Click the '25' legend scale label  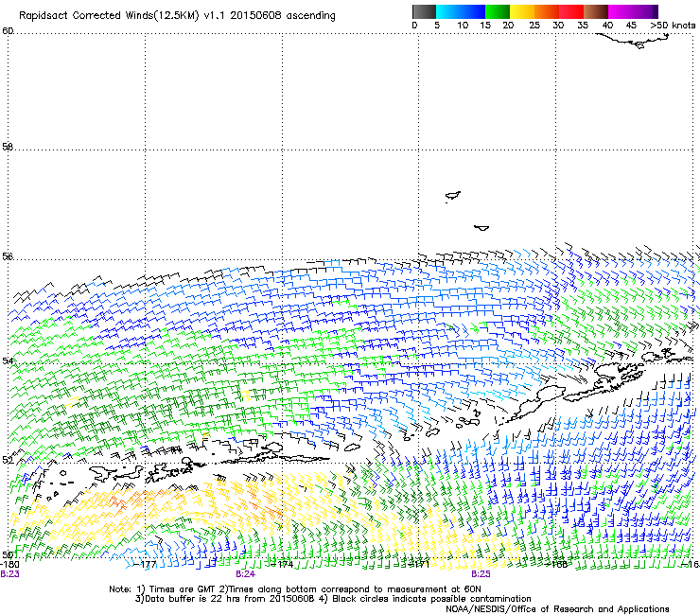[x=534, y=26]
